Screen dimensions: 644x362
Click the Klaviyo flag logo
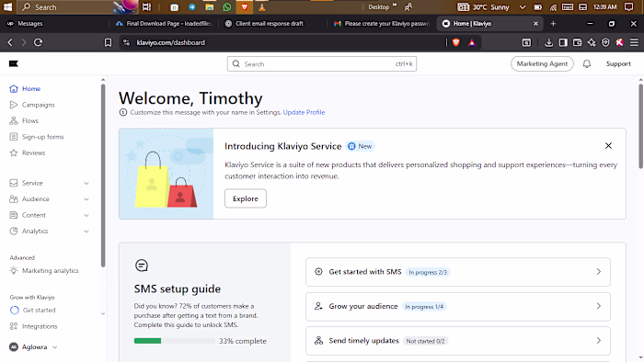pos(14,63)
